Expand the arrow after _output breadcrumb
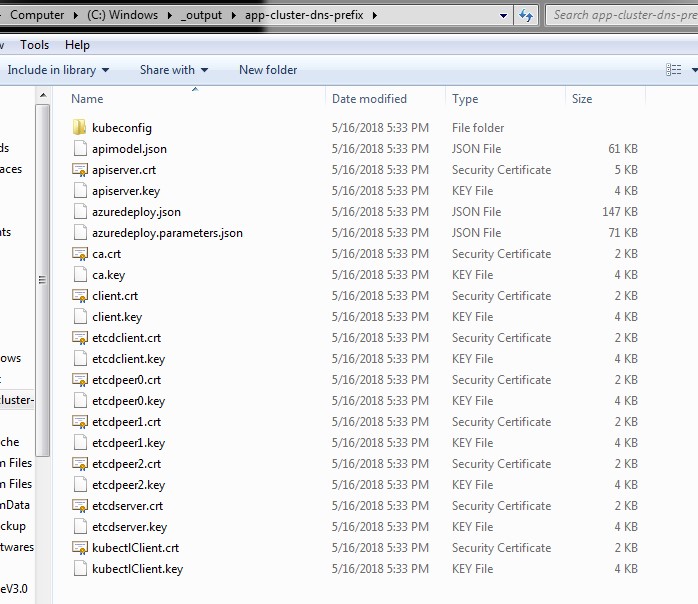 point(234,16)
